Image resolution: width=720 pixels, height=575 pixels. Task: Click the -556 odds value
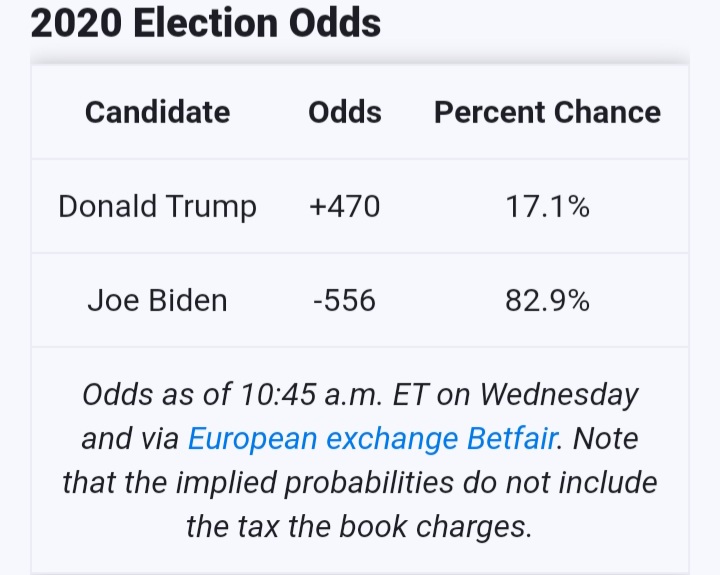pos(344,300)
